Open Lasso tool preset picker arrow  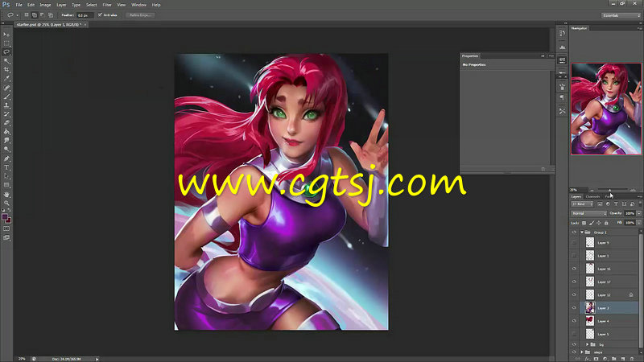tap(17, 15)
